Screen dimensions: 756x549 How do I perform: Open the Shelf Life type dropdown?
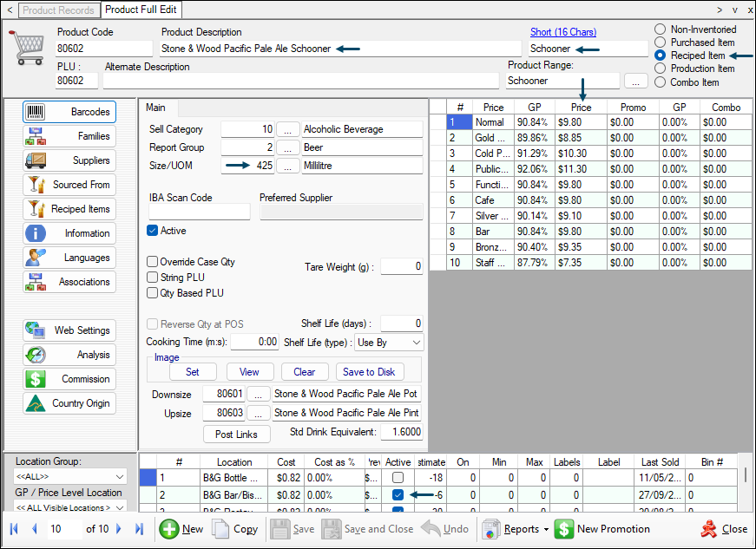coord(389,343)
